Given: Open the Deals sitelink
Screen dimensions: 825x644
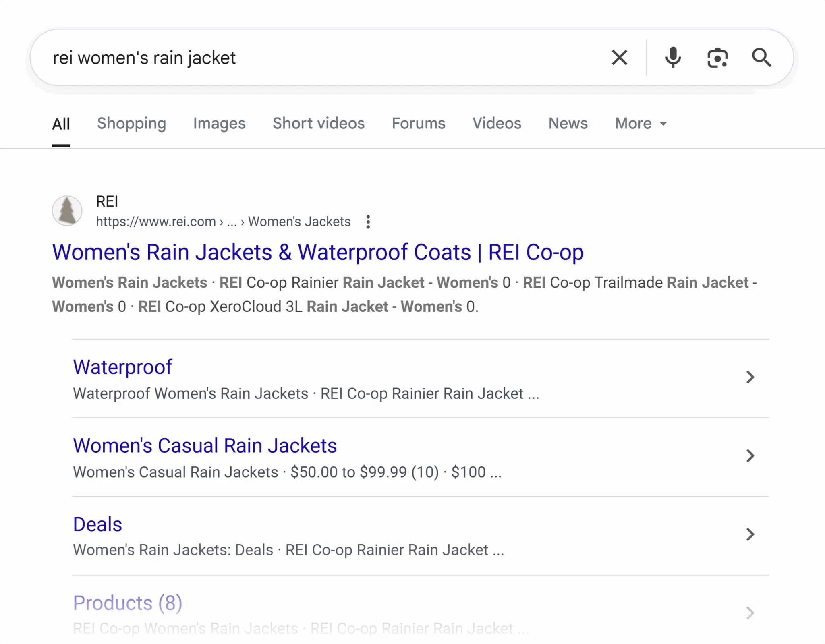Looking at the screenshot, I should tap(97, 524).
